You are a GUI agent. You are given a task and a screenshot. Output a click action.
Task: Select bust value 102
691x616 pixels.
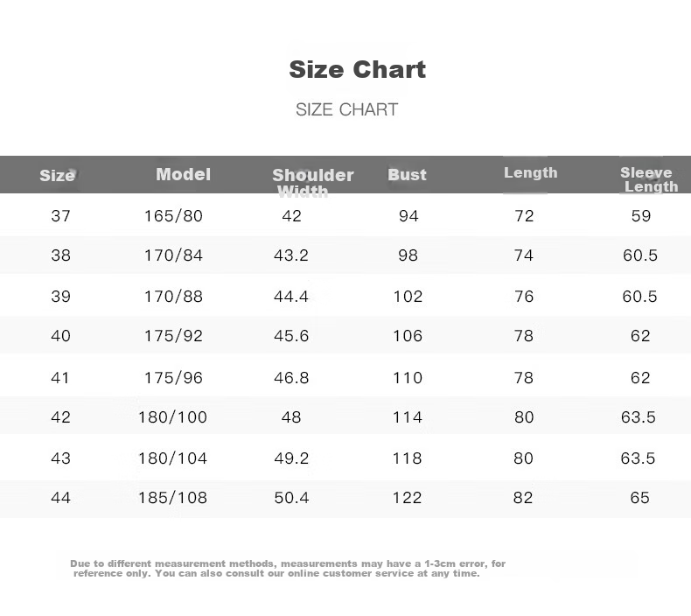408,296
